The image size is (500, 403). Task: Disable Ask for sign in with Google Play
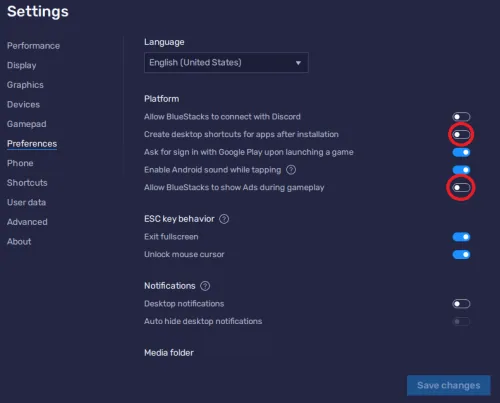(461, 152)
